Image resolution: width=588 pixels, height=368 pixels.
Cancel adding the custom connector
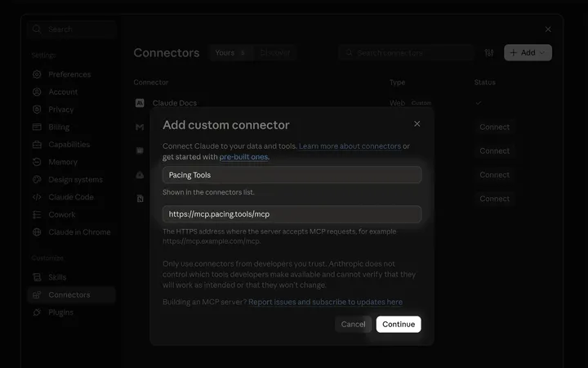point(353,324)
